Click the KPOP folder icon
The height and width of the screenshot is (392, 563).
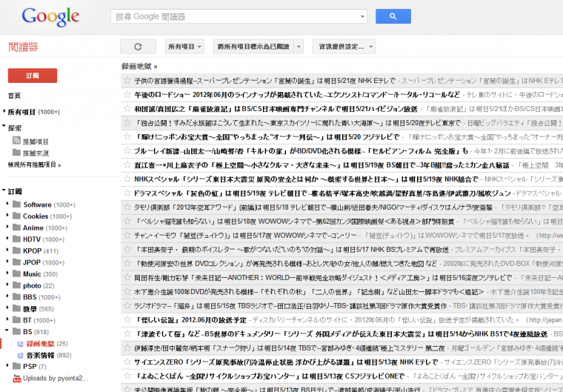pos(16,250)
